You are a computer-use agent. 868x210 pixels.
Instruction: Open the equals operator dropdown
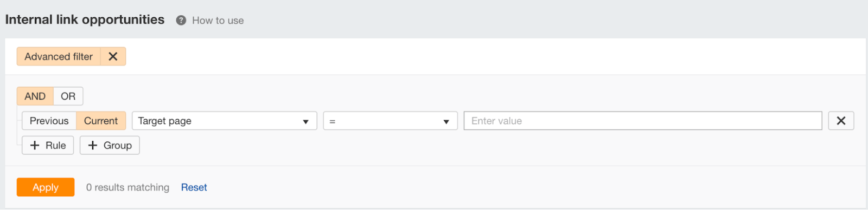tap(390, 121)
